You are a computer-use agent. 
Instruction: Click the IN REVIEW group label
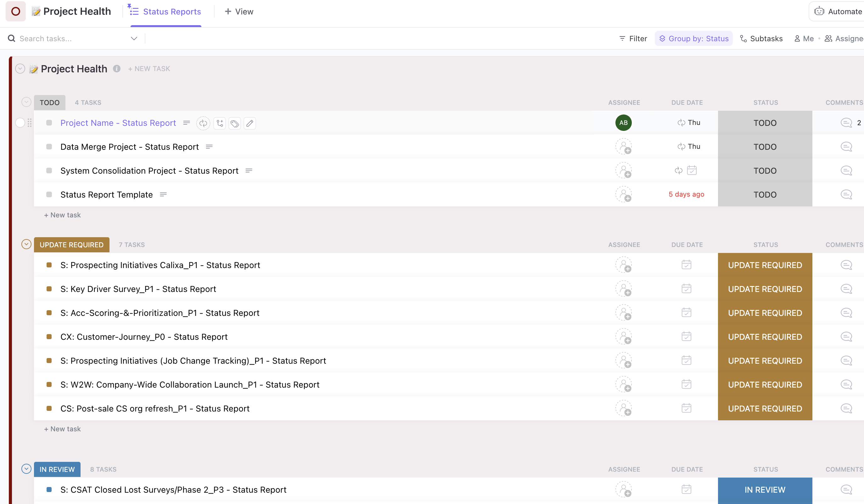[57, 469]
